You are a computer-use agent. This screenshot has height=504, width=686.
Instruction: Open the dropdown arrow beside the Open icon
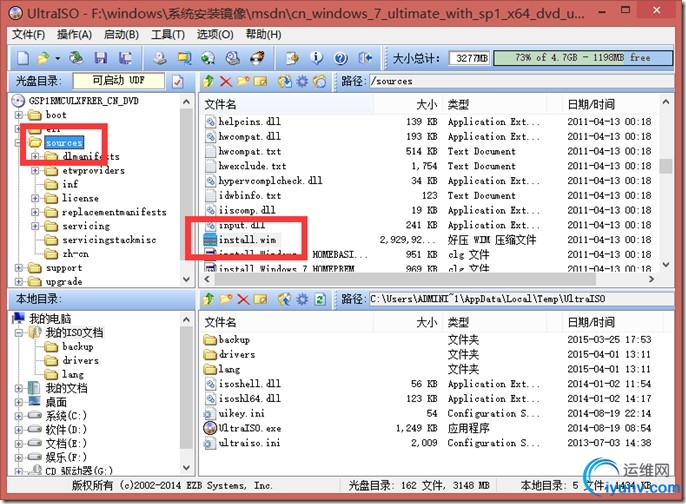click(57, 58)
